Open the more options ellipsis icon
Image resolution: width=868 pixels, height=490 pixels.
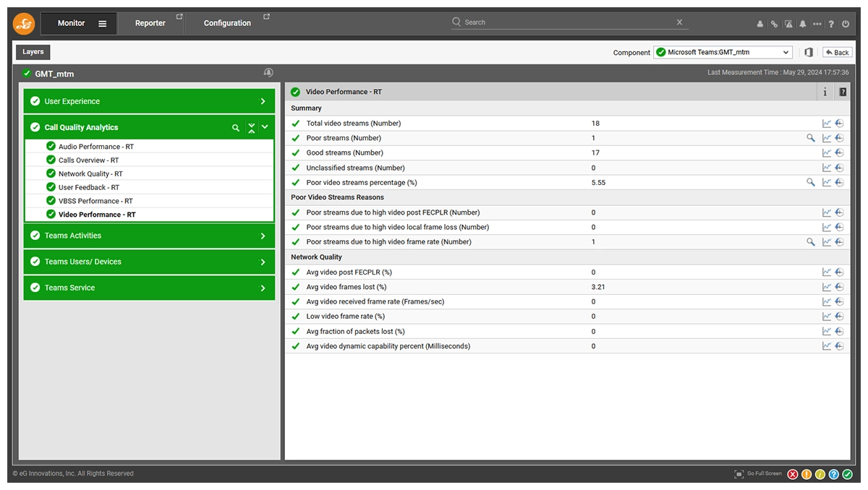[817, 24]
